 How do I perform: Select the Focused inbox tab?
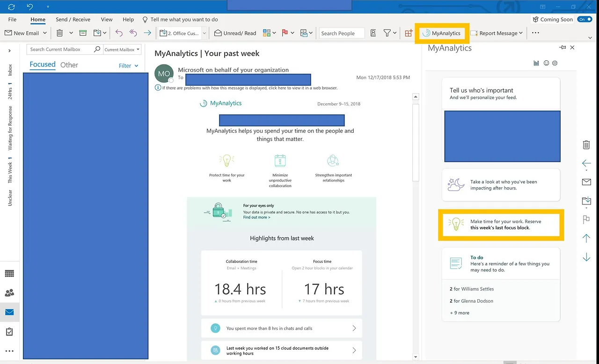click(x=43, y=65)
